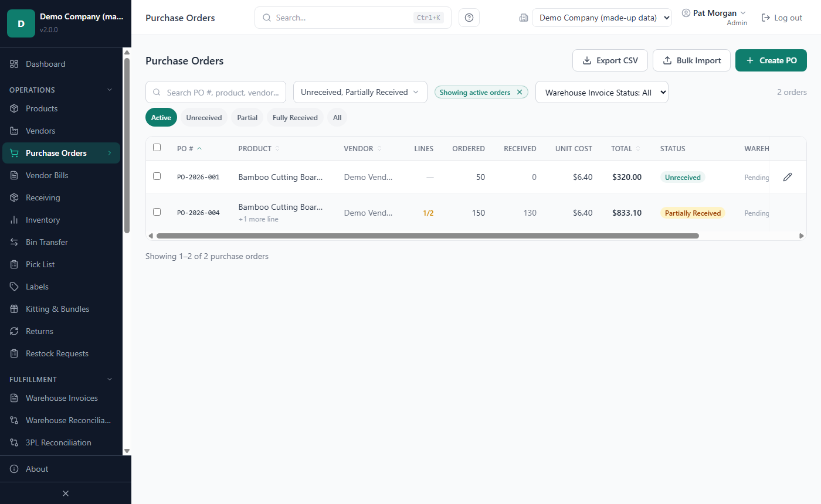The image size is (821, 504).
Task: Check the box for PO-2026-001
Action: [157, 176]
